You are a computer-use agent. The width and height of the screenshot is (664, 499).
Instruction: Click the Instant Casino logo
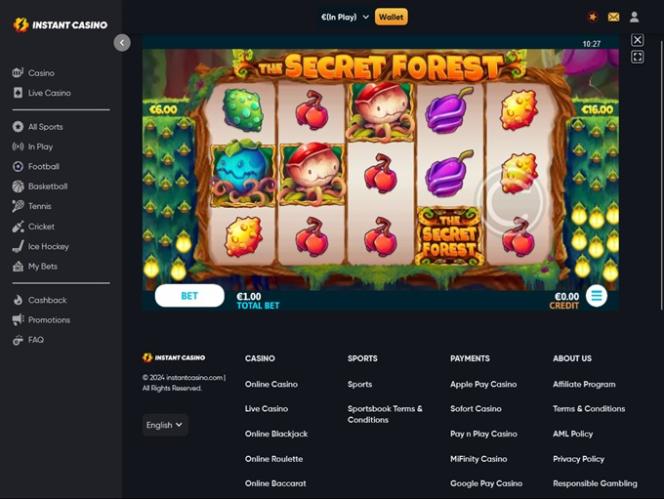pyautogui.click(x=60, y=25)
